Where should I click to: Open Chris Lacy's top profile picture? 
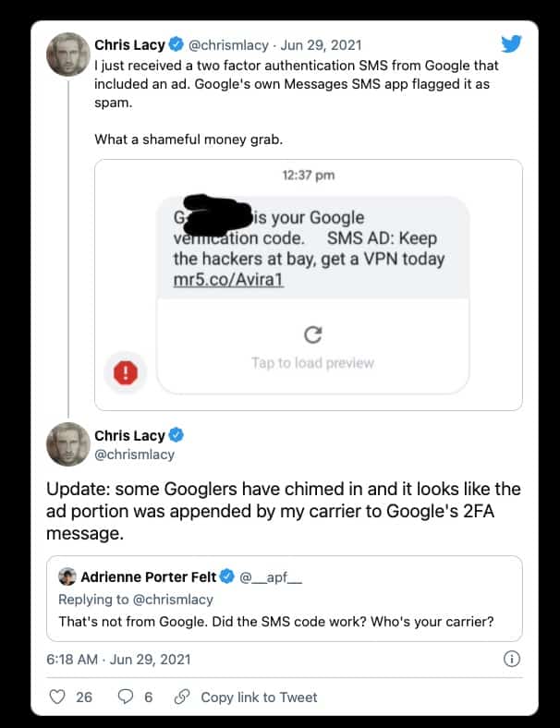[67, 55]
